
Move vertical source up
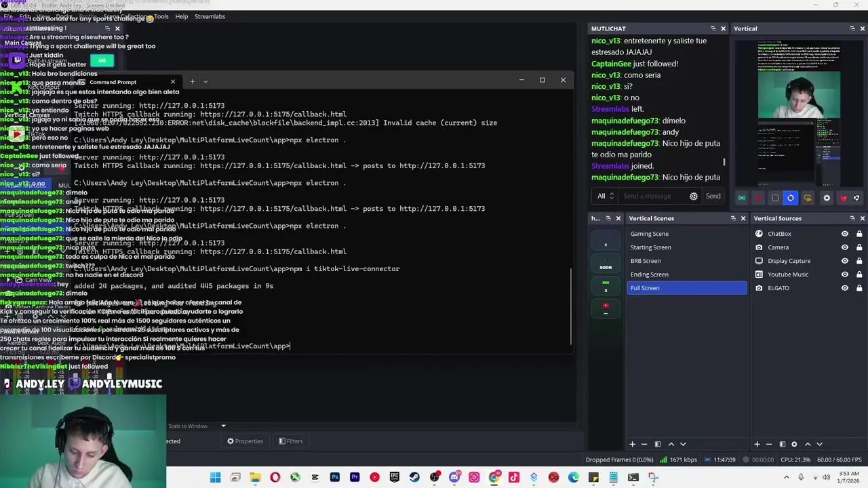click(808, 444)
